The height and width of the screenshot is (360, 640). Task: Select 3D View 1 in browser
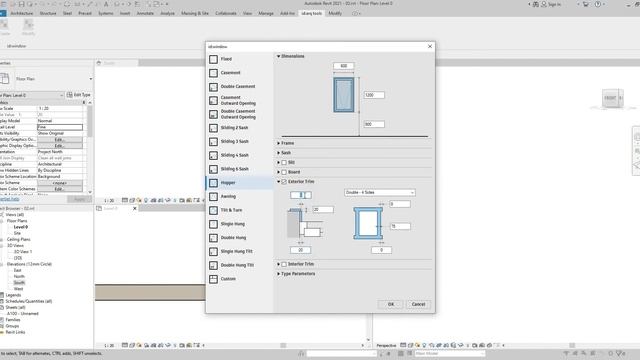click(x=23, y=252)
